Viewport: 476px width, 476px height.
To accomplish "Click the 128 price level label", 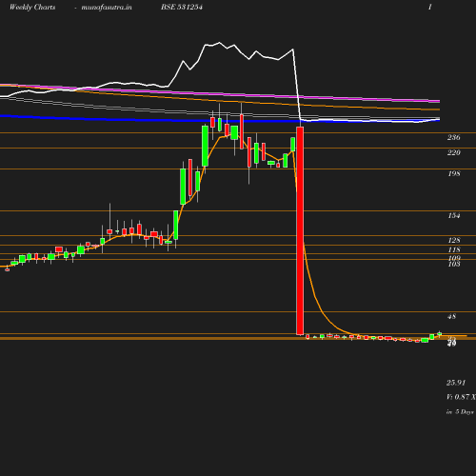I will click(453, 240).
